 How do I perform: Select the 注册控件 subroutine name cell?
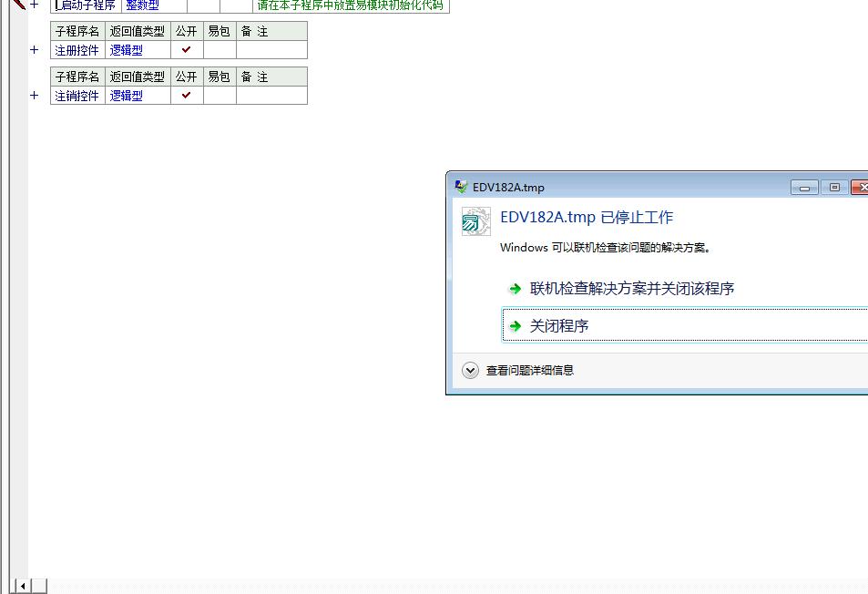click(77, 50)
